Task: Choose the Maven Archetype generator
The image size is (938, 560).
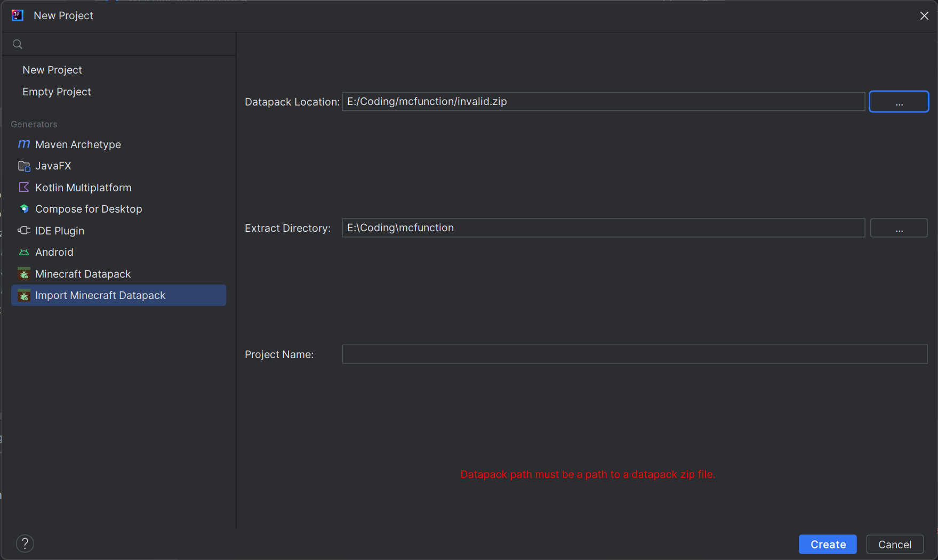Action: [x=118, y=144]
